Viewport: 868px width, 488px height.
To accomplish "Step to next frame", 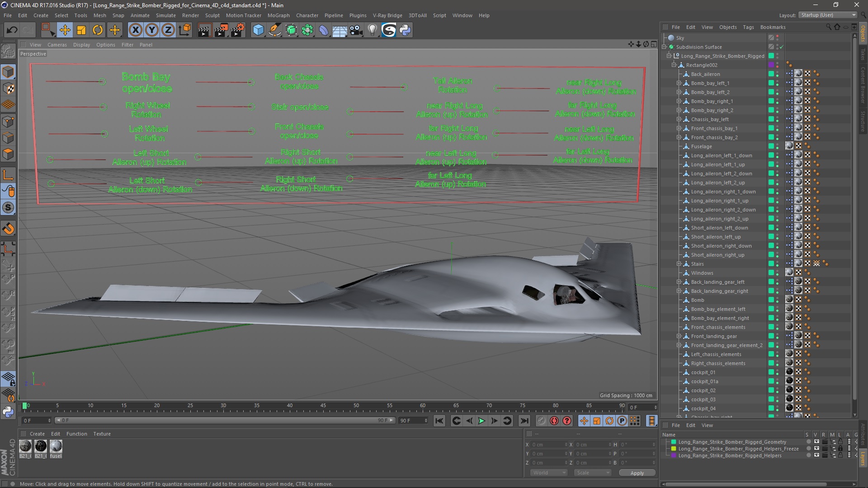I will point(494,421).
